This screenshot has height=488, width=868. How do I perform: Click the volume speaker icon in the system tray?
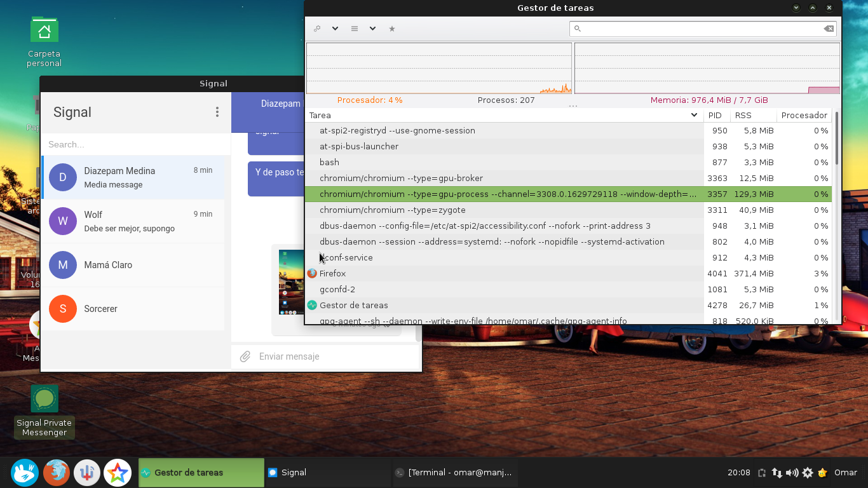(792, 473)
